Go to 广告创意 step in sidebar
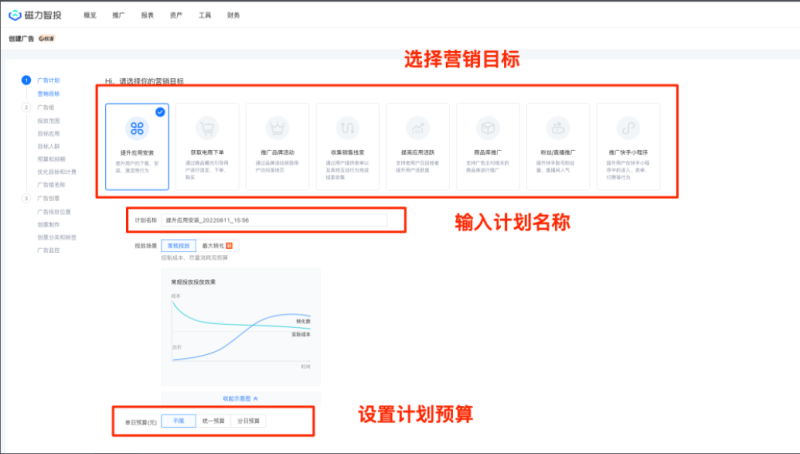Viewport: 800px width, 454px height. coord(48,198)
